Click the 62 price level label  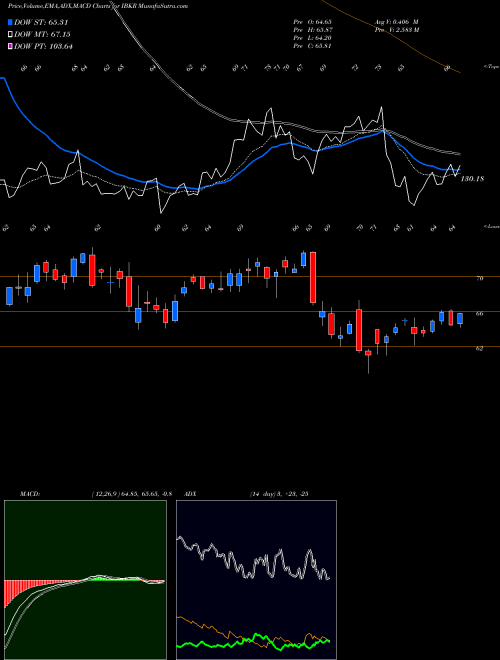pyautogui.click(x=479, y=349)
